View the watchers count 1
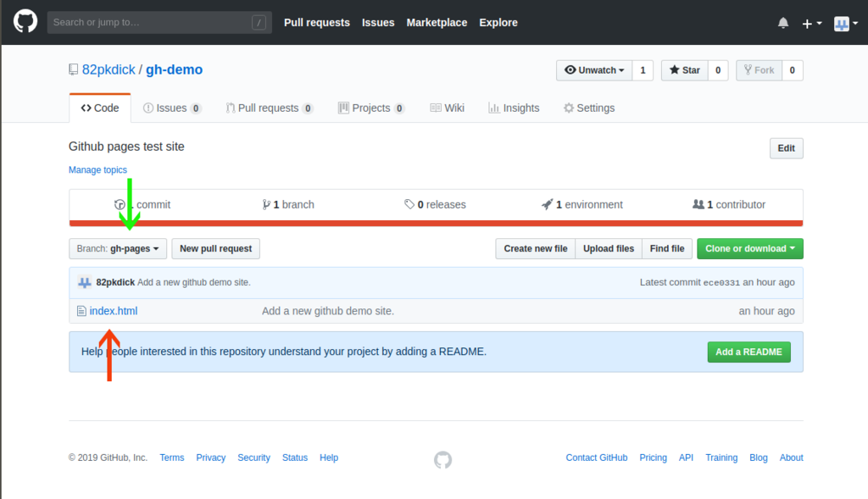The height and width of the screenshot is (499, 868). [643, 70]
